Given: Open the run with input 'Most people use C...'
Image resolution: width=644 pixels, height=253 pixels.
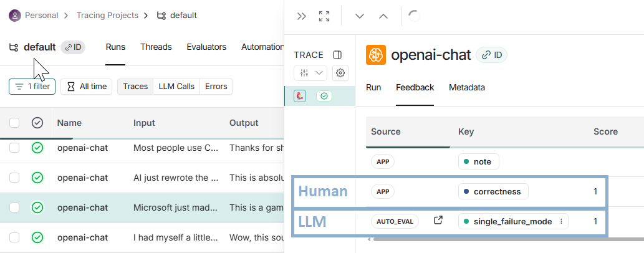Looking at the screenshot, I should point(176,148).
